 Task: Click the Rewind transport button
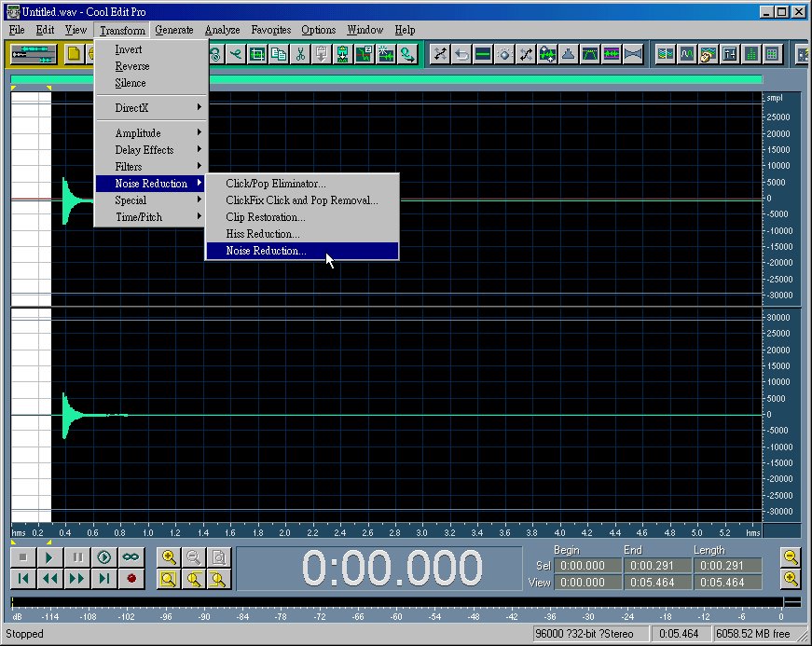49,579
